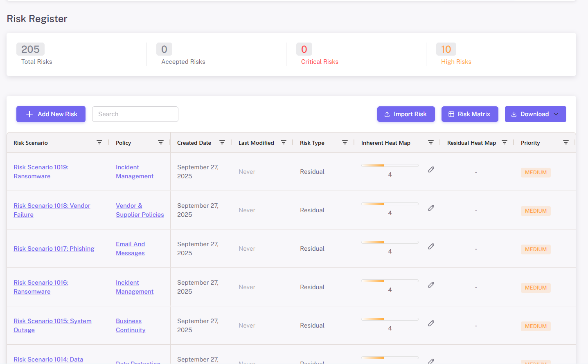Viewport: 588px width, 364px height.
Task: Open the Risk Matrix view
Action: 470,114
